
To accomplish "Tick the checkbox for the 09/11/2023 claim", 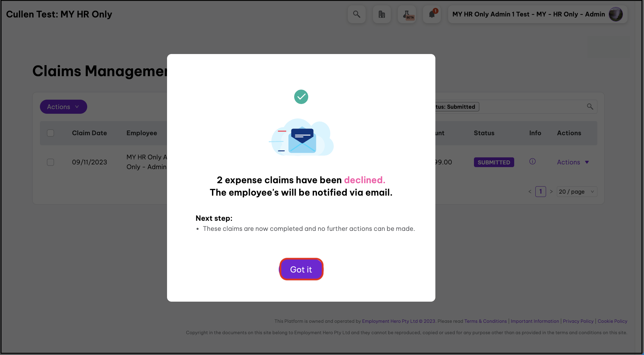I will coord(51,162).
